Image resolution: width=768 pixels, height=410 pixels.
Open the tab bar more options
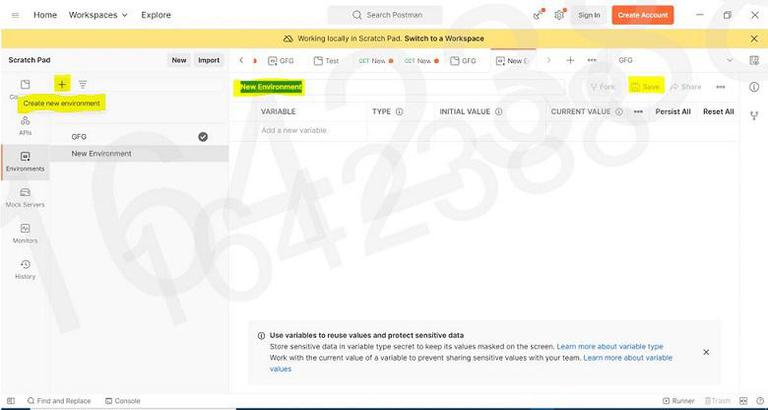pos(592,60)
